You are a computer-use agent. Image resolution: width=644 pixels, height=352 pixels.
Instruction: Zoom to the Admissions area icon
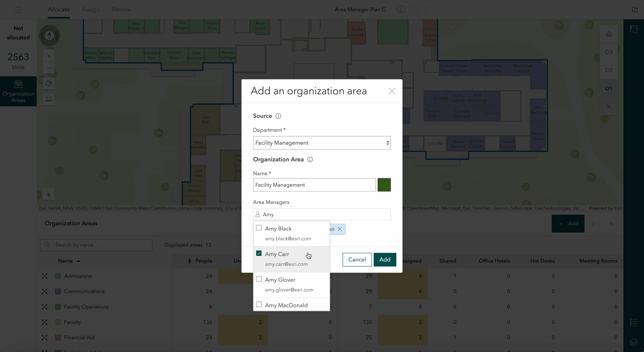click(45, 276)
